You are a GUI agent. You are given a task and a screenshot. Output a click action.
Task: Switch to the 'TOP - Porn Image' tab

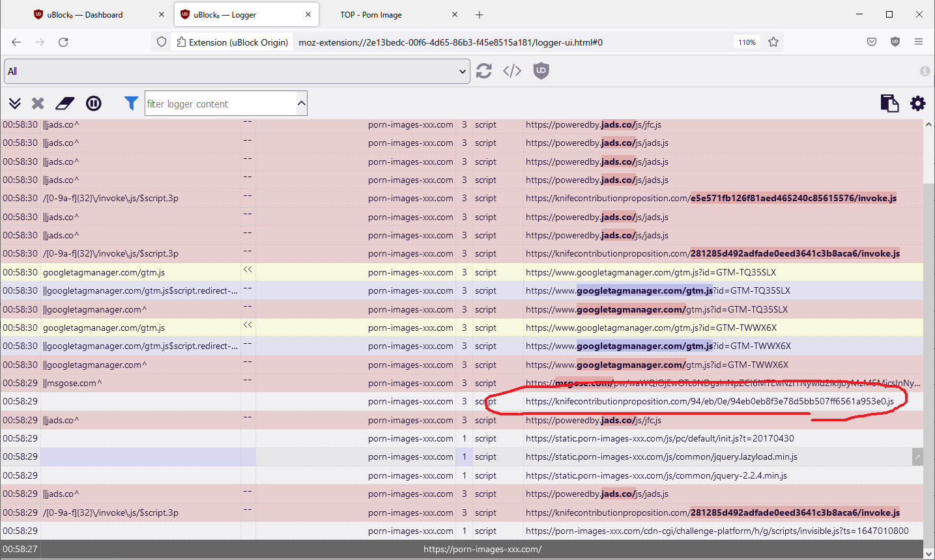tap(371, 14)
